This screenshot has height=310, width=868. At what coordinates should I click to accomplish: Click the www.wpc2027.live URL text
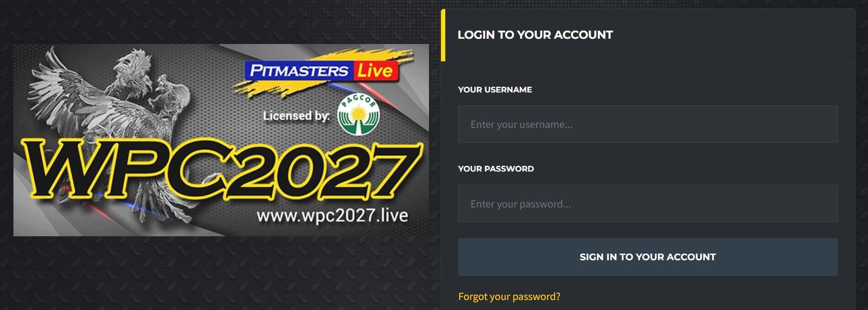point(332,215)
